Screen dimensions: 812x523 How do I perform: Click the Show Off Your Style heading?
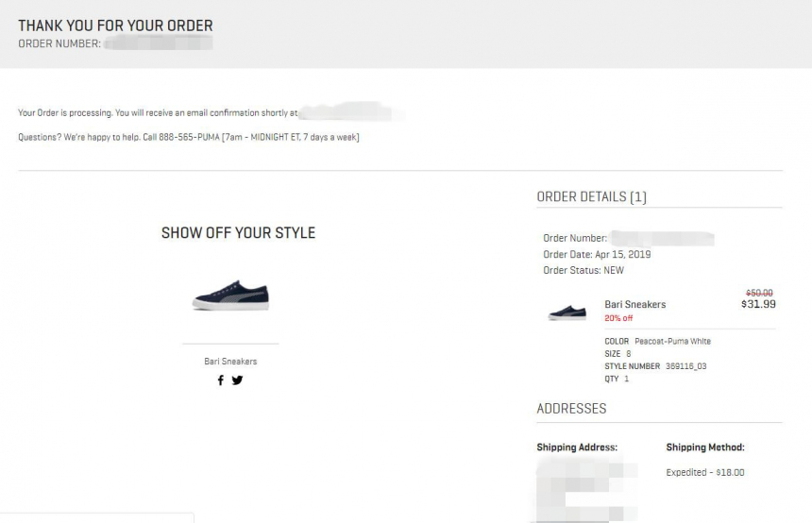[238, 232]
